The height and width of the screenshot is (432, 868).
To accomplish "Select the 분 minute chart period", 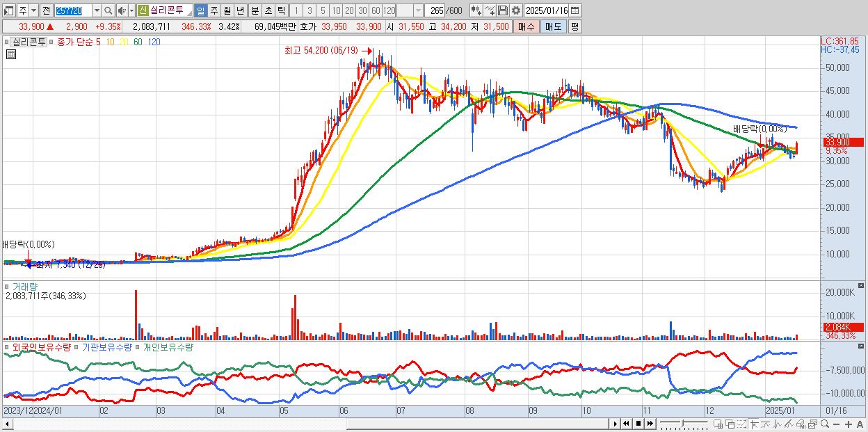I will pos(254,10).
